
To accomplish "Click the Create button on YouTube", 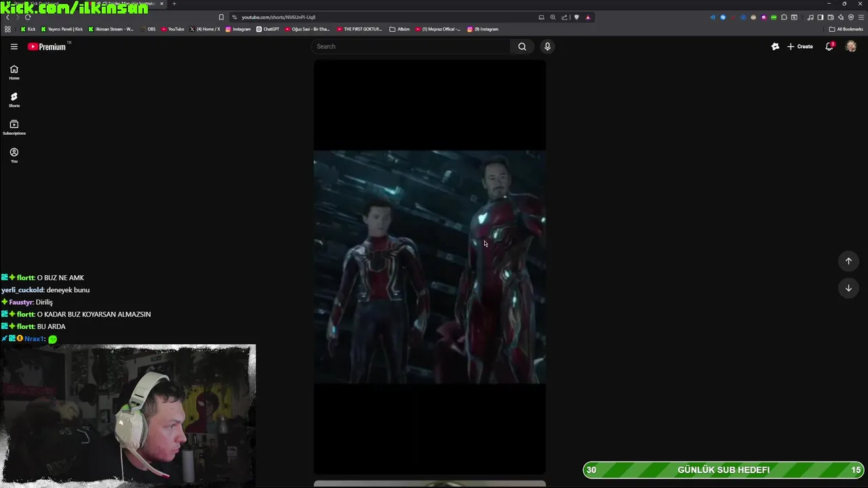I will 800,46.
